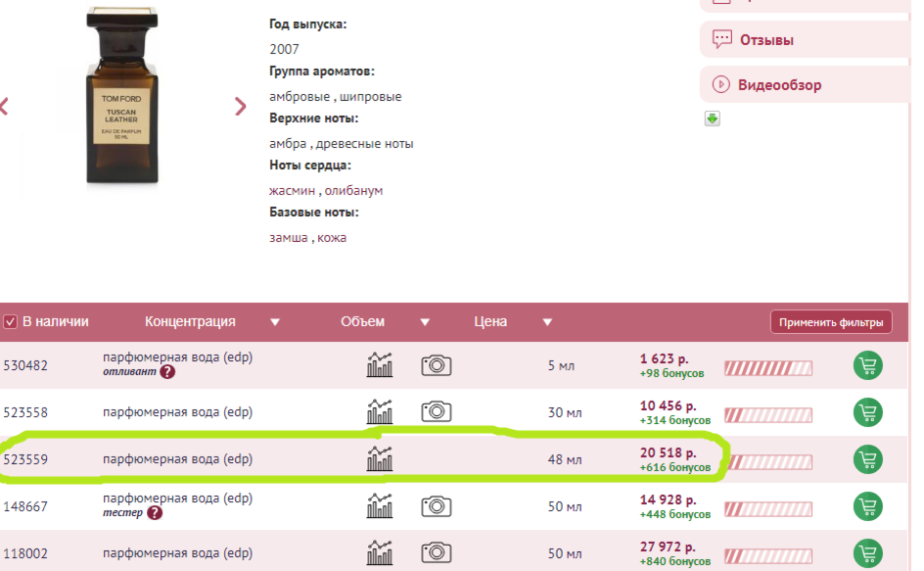
Task: Click the +98 бонусов text
Action: [671, 373]
